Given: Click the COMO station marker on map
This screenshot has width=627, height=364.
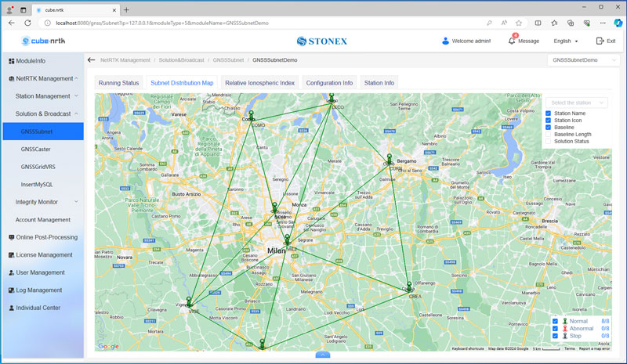Looking at the screenshot, I should pos(251,117).
